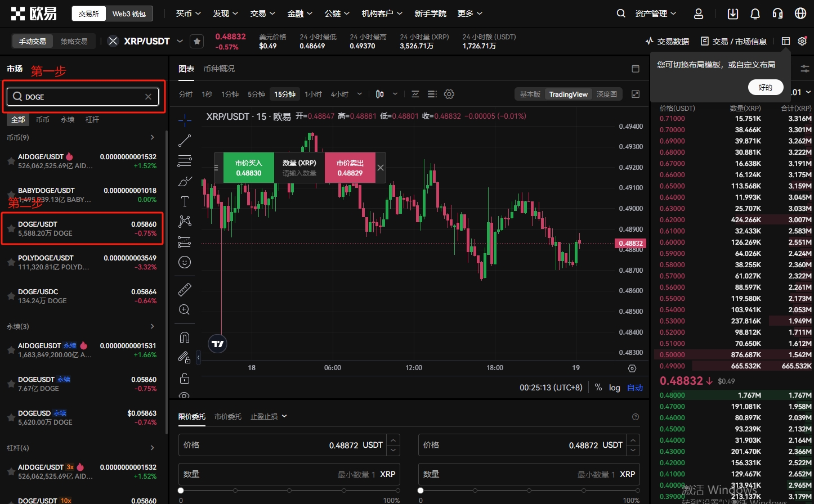Viewport: 814px width, 504px height.
Task: Click the sell-side quantity slider handle
Action: [x=421, y=490]
